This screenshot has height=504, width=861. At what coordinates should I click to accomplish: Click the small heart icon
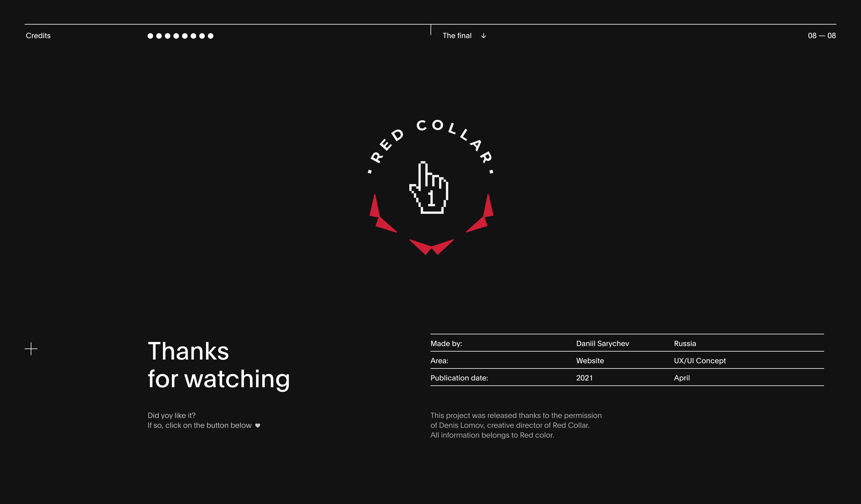(258, 425)
